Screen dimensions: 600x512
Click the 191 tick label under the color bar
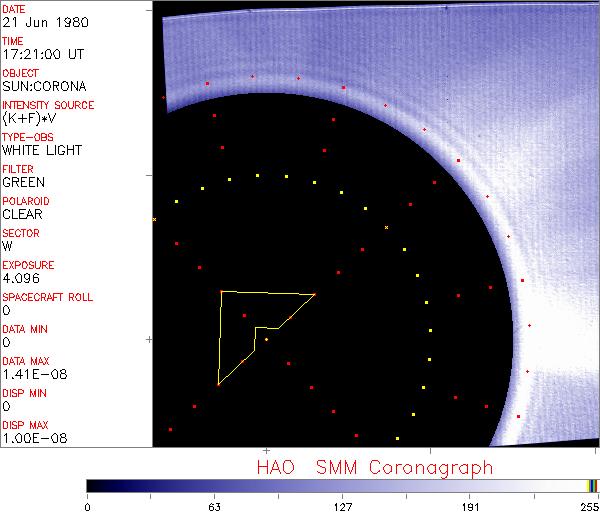(470, 506)
